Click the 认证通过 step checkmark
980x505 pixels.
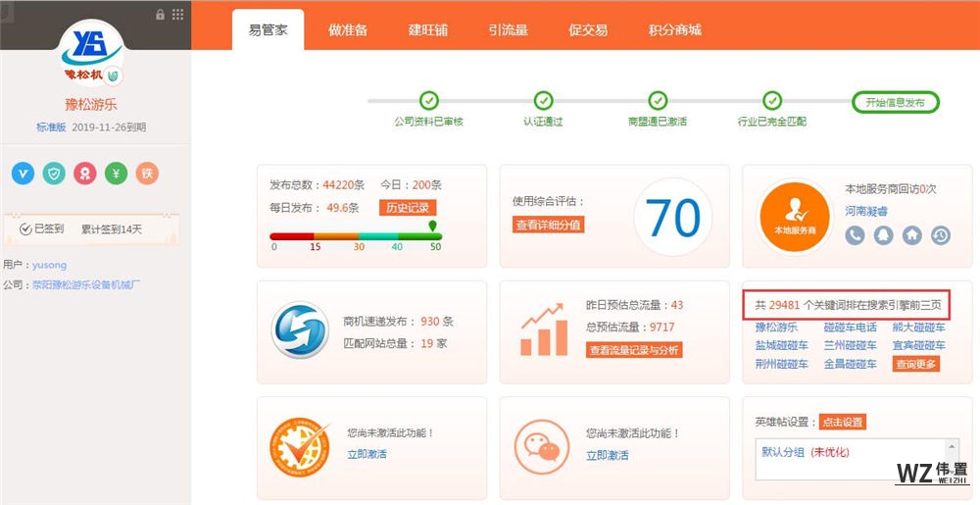(543, 100)
